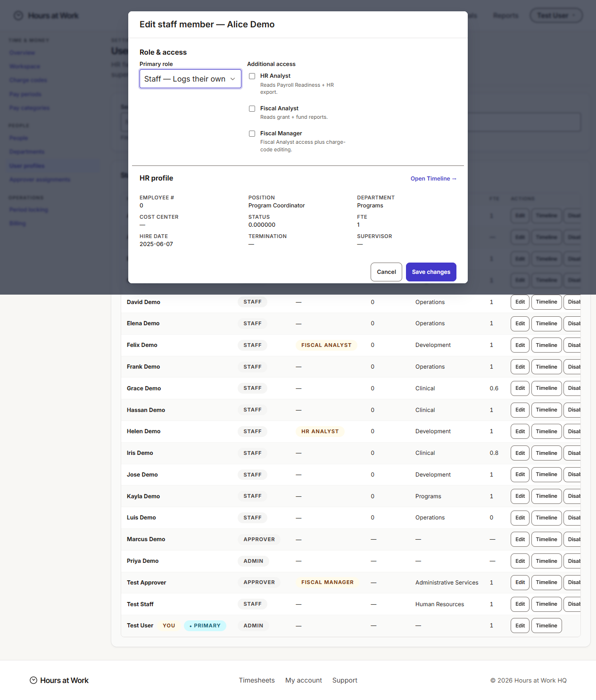Viewport: 596px width, 700px height.
Task: Save changes to staff member
Action: (x=431, y=272)
